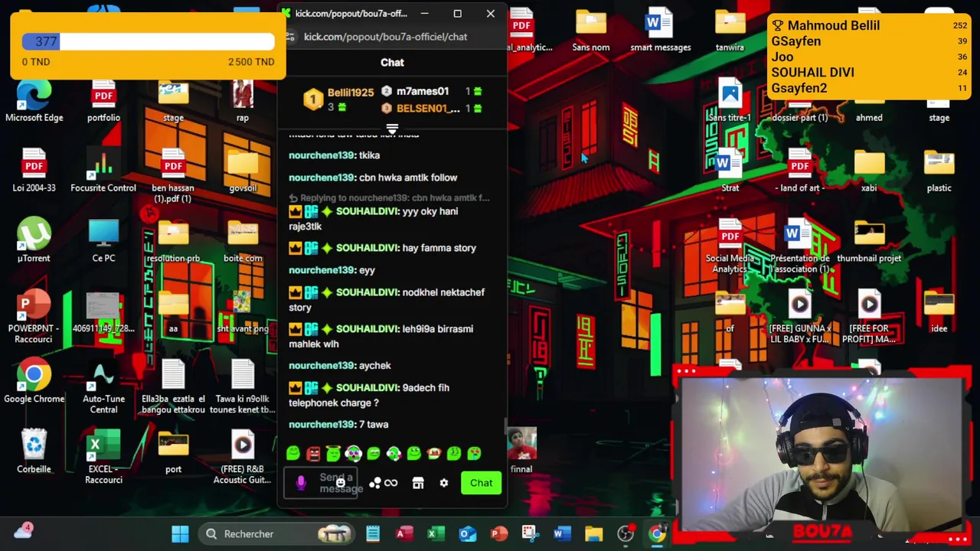
Task: Click the angry red emote in Kick chat
Action: (x=313, y=454)
